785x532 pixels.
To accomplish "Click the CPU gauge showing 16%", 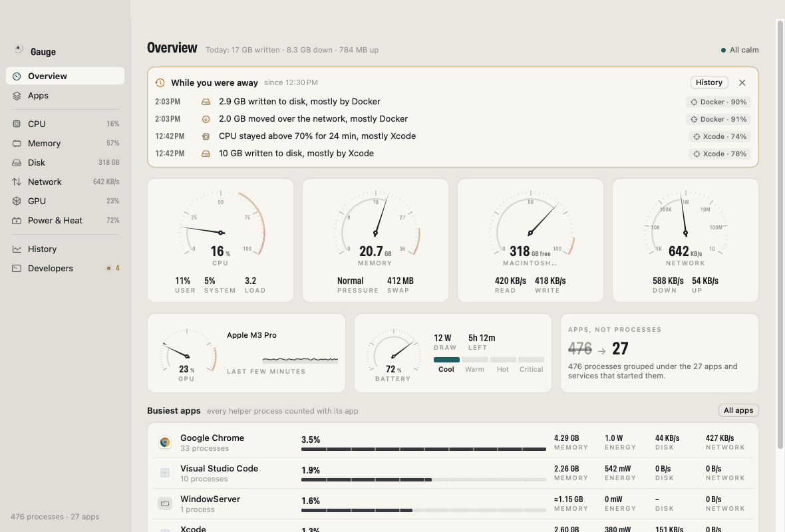I will click(220, 227).
